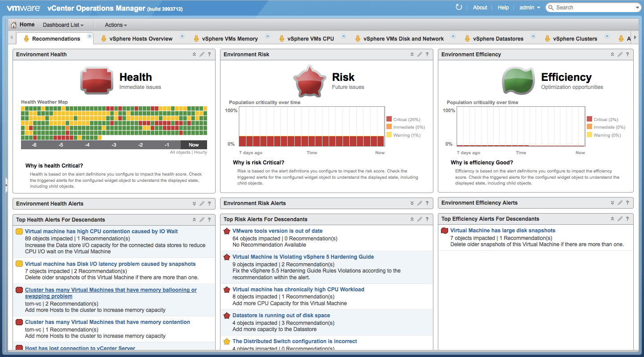
Task: Edit the Top Efficiency Alerts widget
Action: [620, 219]
